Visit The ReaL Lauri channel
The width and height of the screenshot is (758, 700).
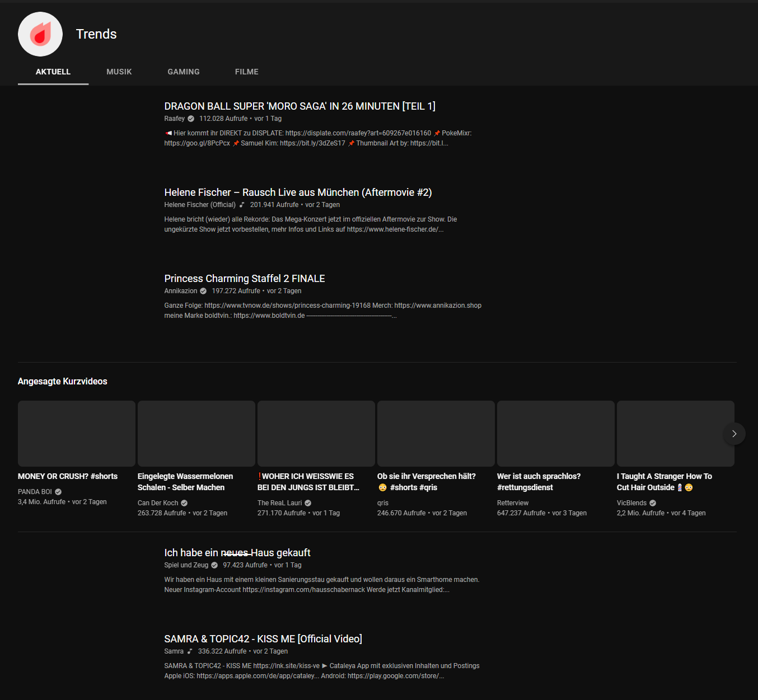click(280, 503)
